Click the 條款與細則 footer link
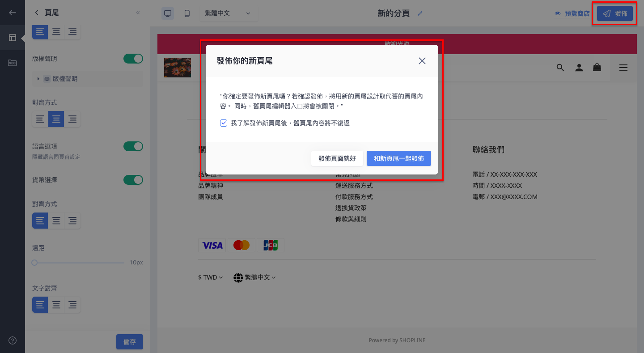 351,219
